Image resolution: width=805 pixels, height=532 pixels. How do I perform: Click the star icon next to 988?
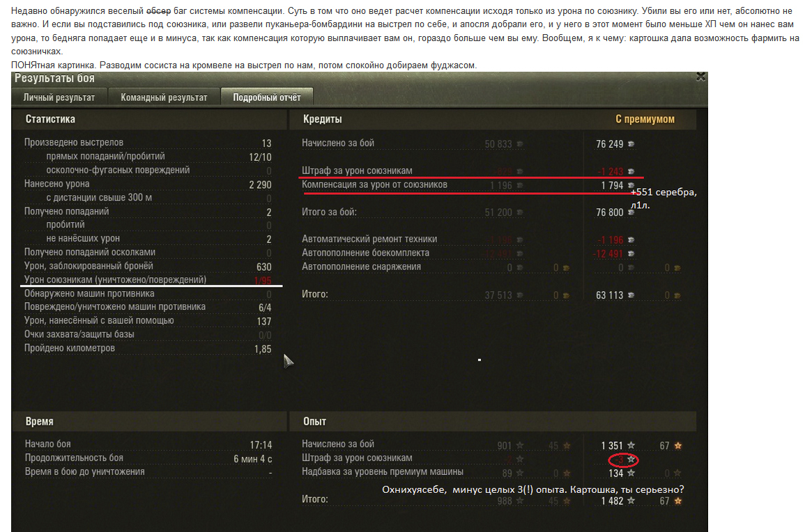[519, 501]
